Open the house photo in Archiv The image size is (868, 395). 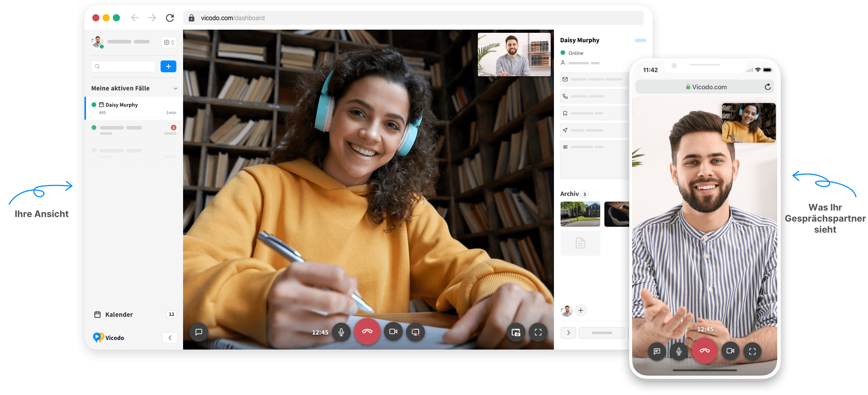point(580,214)
